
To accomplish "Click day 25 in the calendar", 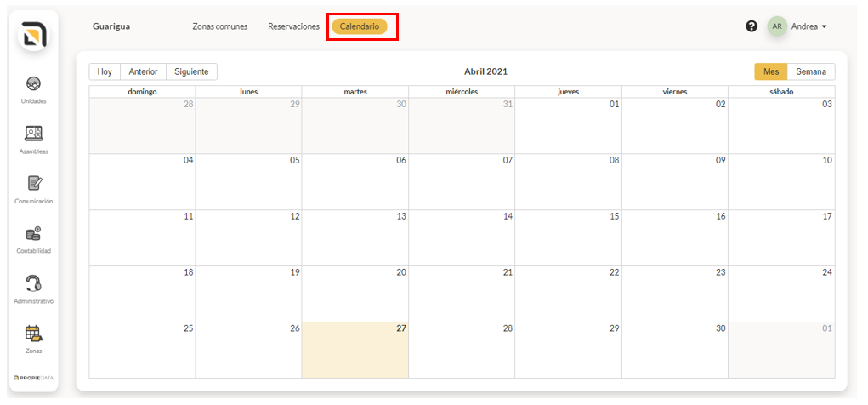I will click(142, 351).
